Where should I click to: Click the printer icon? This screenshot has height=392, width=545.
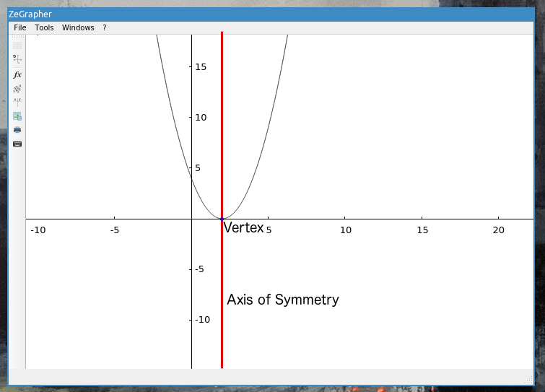pyautogui.click(x=17, y=130)
